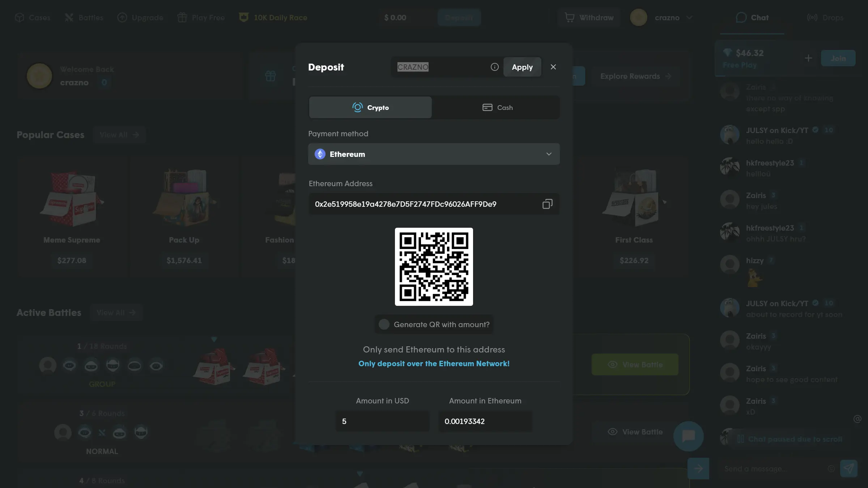Click JULSY's avatar beside 'hello hello :D'
Viewport: 868px width, 488px height.
729,135
